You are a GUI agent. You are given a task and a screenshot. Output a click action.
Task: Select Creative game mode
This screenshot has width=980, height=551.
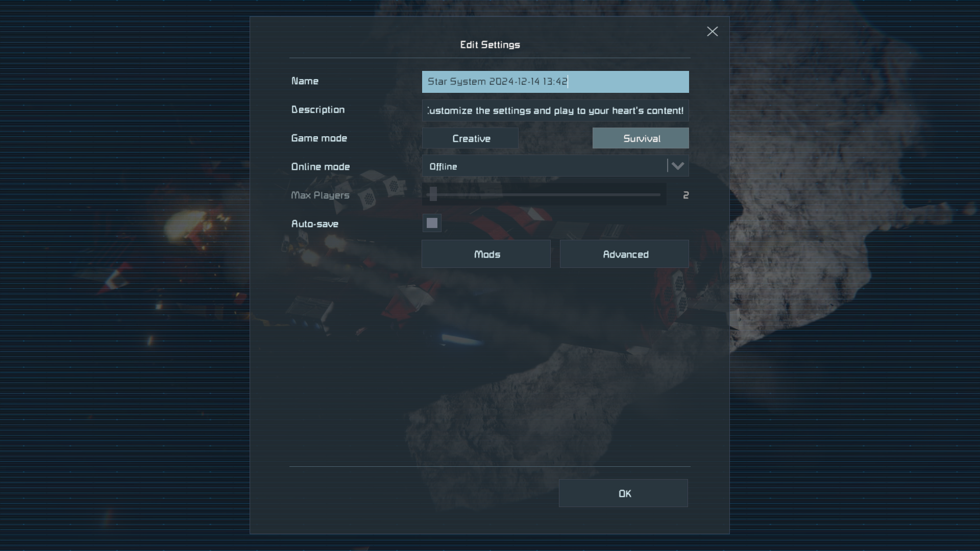[x=470, y=138]
